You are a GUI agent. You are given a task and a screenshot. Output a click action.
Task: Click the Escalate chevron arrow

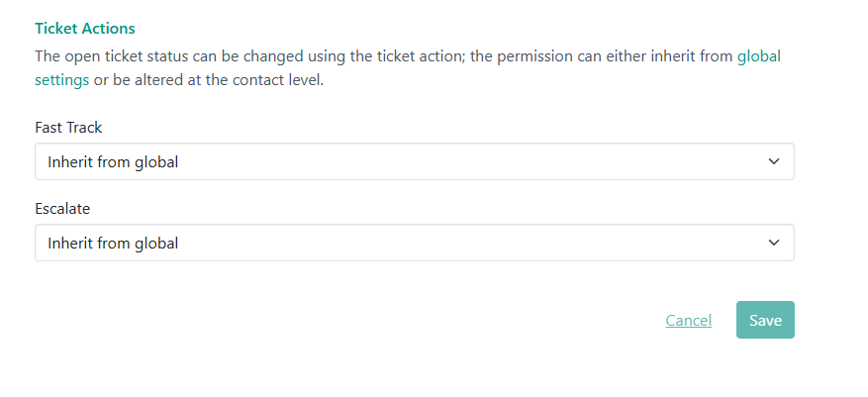coord(774,243)
